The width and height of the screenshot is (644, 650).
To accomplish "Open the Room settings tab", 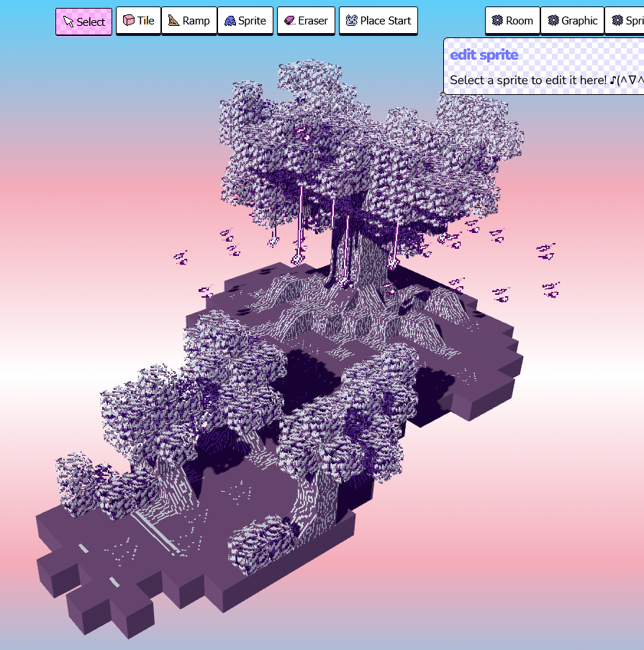I will point(512,21).
